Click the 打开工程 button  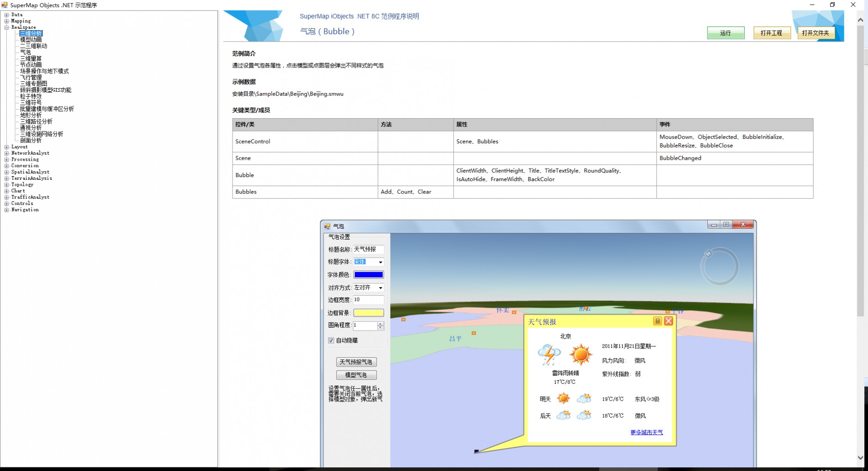[x=772, y=33]
